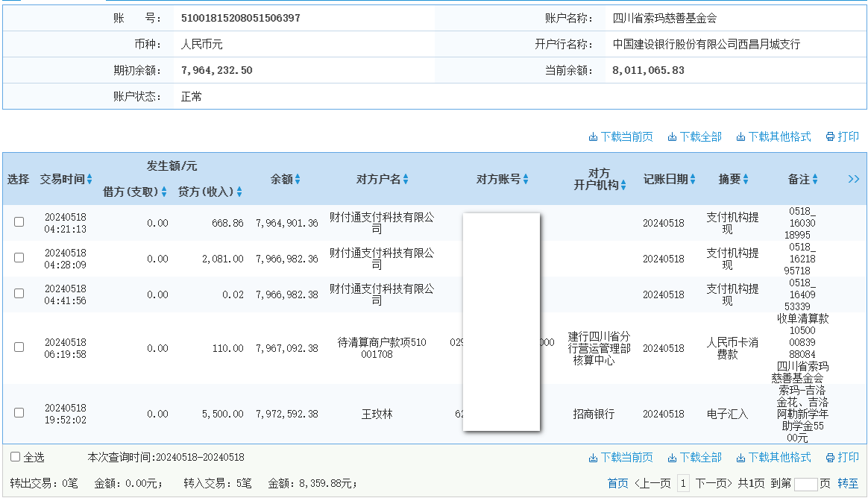Sort by 借方(支取) arrows

(164, 192)
